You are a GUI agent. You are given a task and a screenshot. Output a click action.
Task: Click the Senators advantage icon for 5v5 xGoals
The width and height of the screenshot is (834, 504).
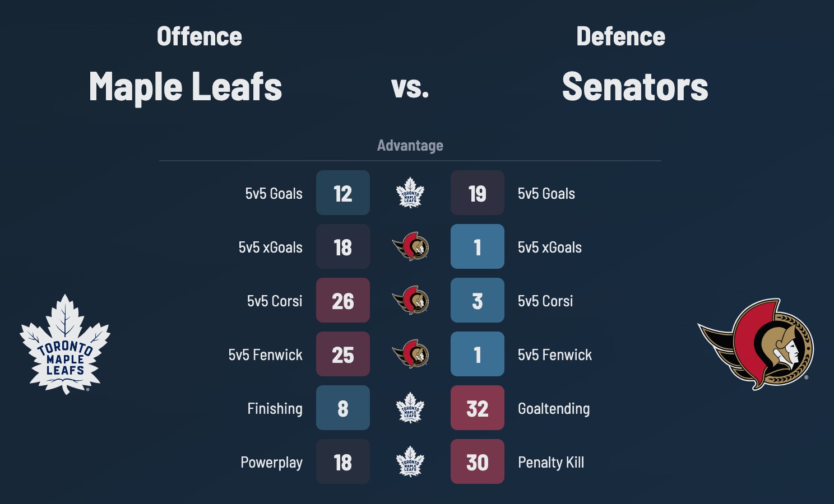[410, 247]
